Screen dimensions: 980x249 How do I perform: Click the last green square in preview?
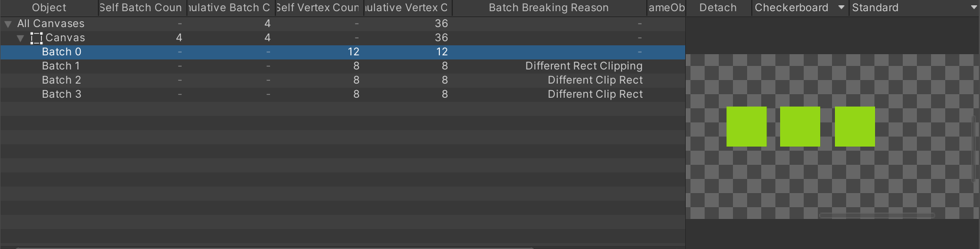point(855,127)
